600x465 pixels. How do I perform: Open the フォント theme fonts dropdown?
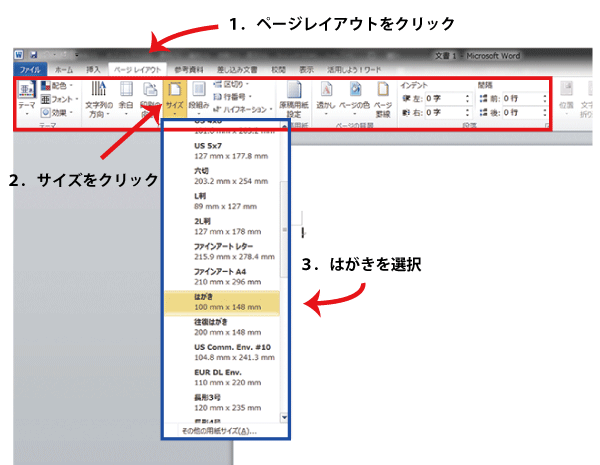[59, 100]
